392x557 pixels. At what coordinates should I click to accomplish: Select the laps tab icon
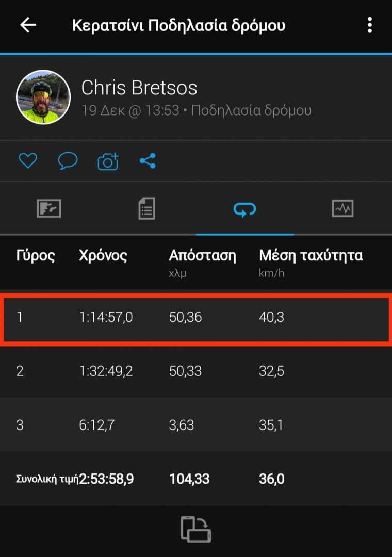pyautogui.click(x=245, y=209)
